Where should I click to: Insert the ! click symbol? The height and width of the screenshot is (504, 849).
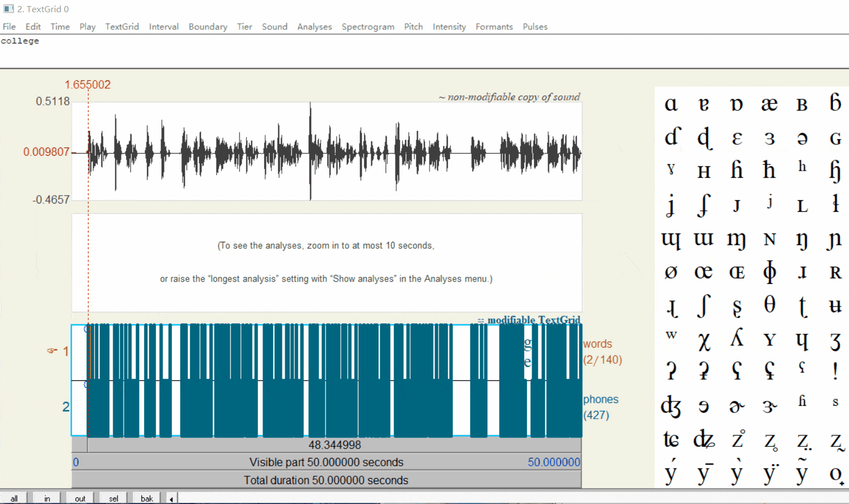point(835,370)
